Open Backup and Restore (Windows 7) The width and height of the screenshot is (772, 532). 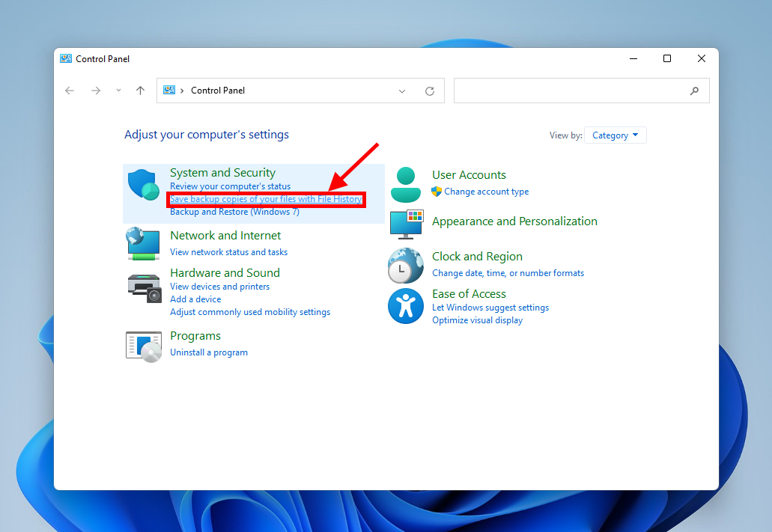(x=234, y=212)
